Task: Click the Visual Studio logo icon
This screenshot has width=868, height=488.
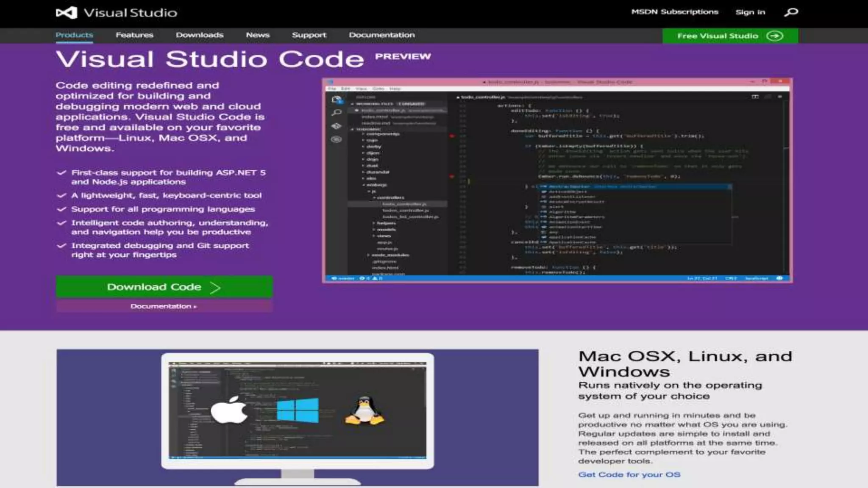Action: tap(67, 13)
